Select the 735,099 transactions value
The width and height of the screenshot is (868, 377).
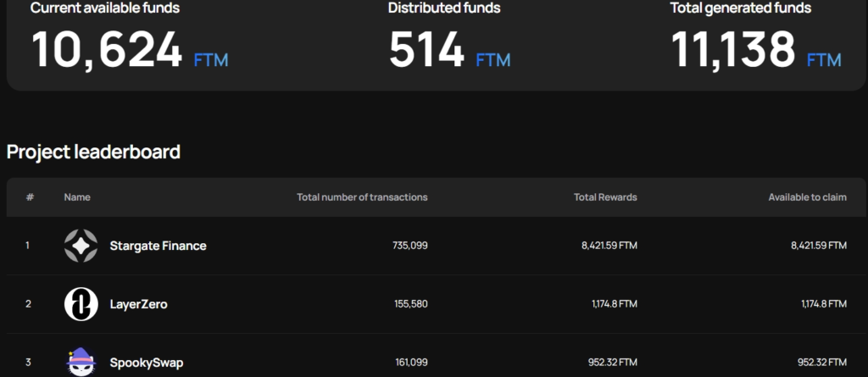[x=410, y=245]
